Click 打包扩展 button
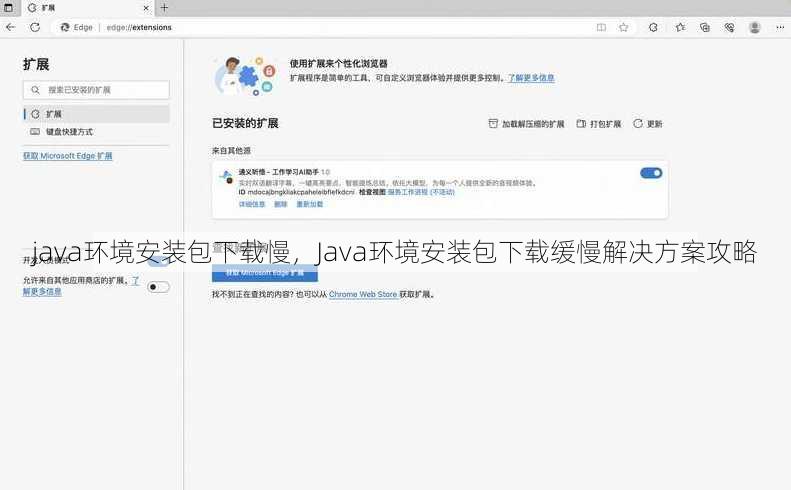This screenshot has width=791, height=490. click(599, 124)
